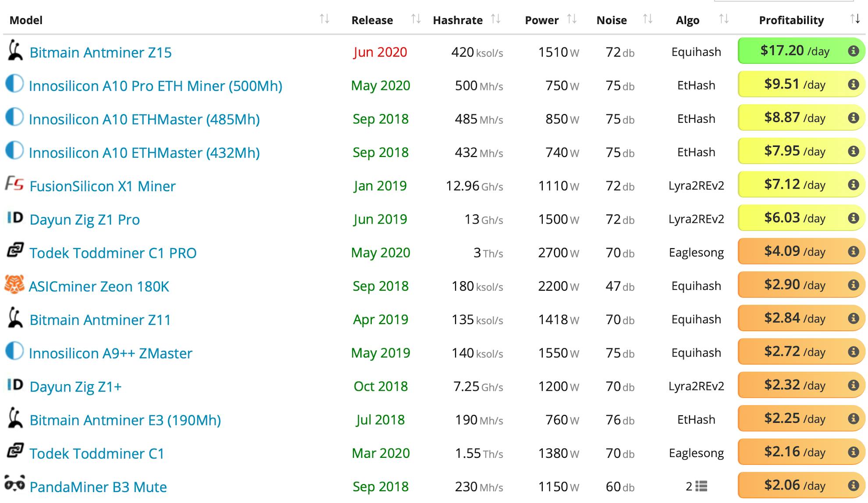Click the Release column header label
868x503 pixels.
coord(372,20)
